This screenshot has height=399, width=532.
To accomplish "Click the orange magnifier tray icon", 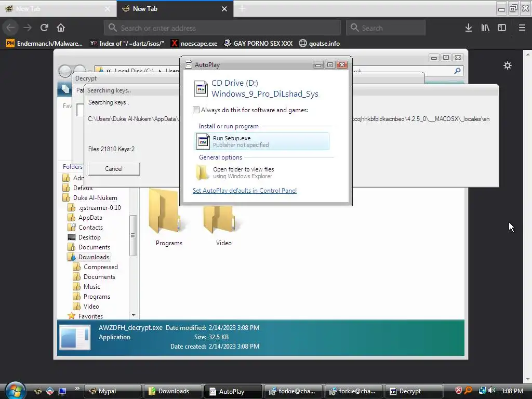I will click(x=469, y=391).
